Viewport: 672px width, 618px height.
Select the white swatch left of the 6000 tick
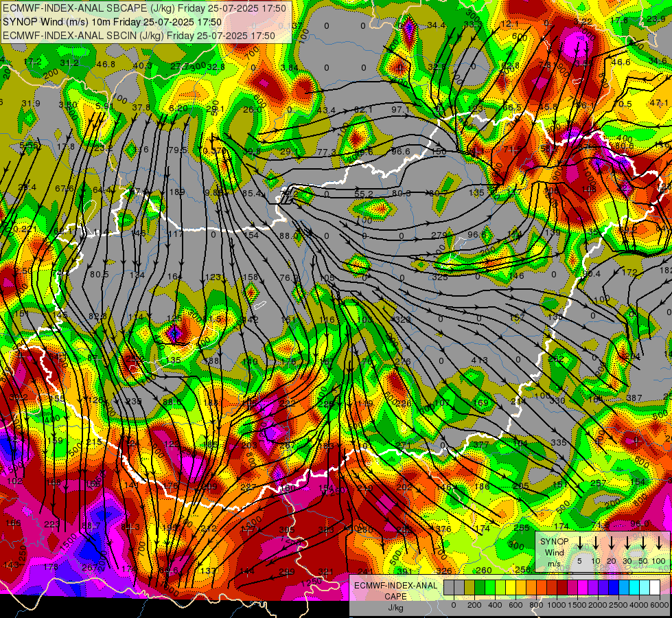pyautogui.click(x=654, y=587)
